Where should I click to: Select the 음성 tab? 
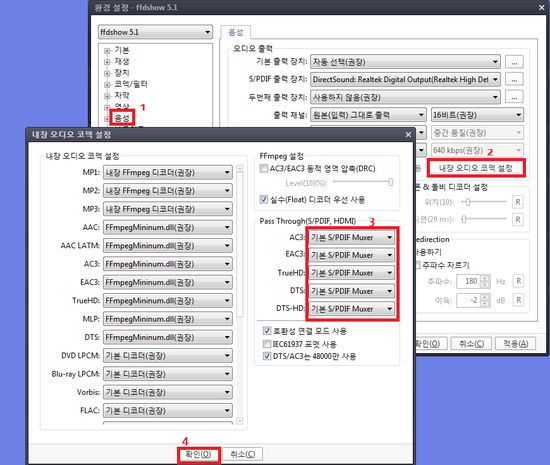[235, 33]
